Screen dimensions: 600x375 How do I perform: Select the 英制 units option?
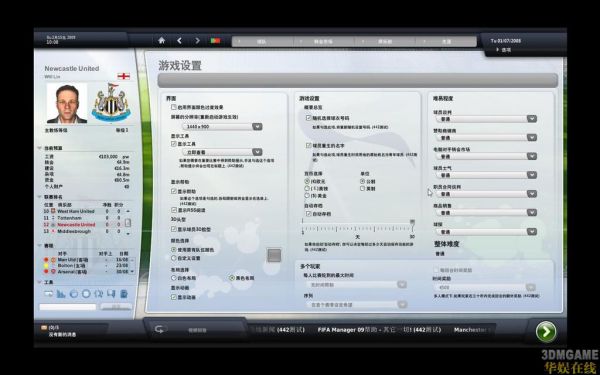tap(362, 189)
